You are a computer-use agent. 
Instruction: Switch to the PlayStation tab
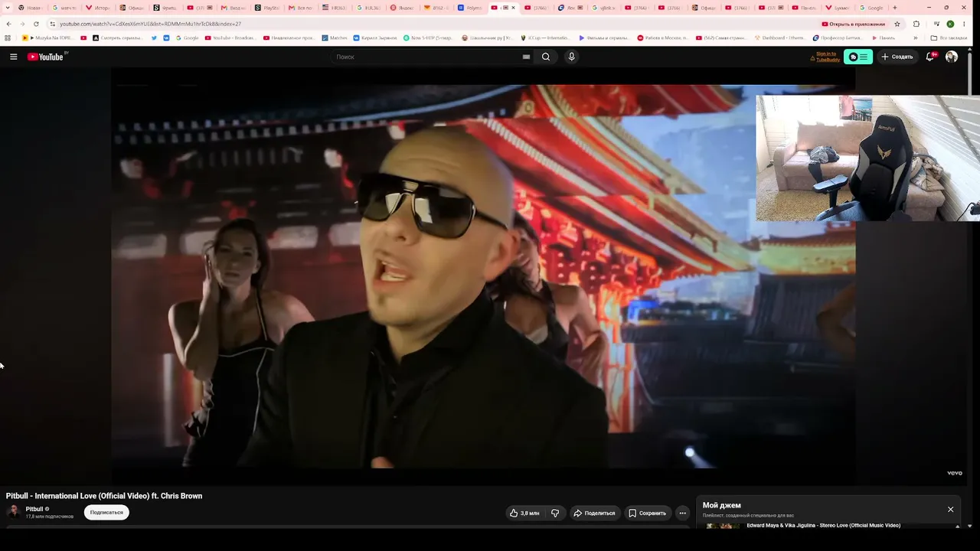(x=269, y=8)
